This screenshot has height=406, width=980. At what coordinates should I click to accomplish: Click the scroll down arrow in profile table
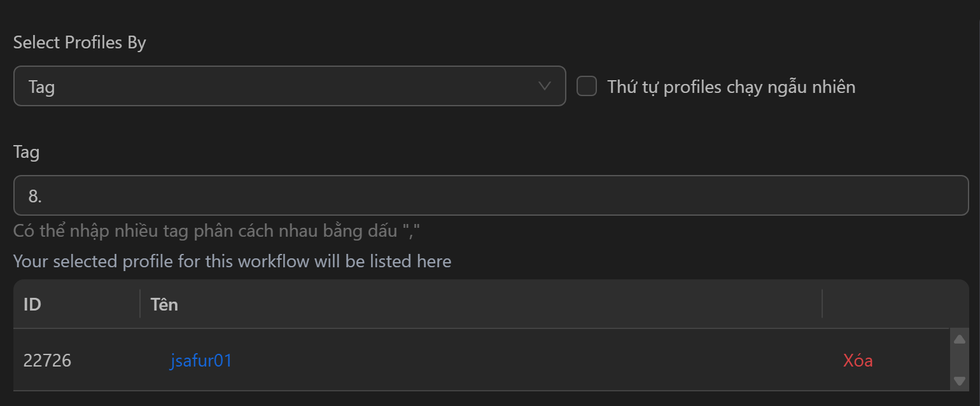click(960, 381)
